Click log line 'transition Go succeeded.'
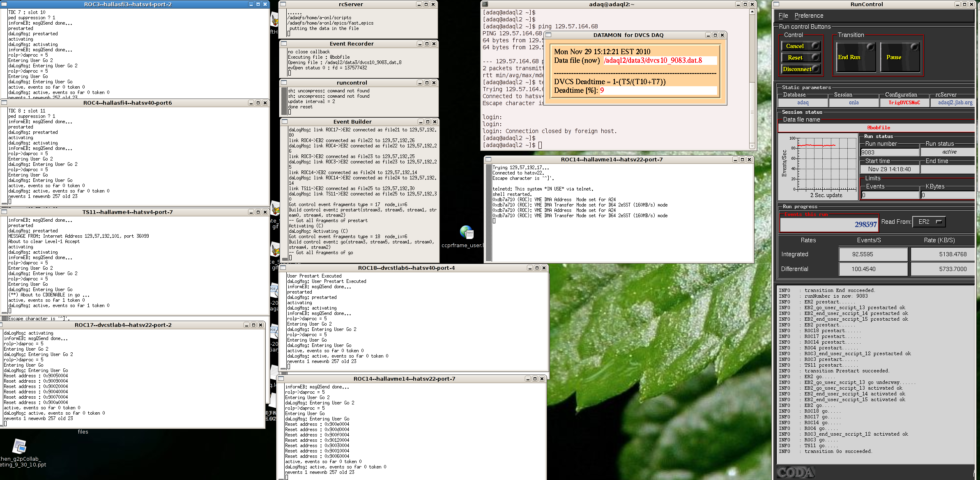The image size is (980, 480). 838,451
